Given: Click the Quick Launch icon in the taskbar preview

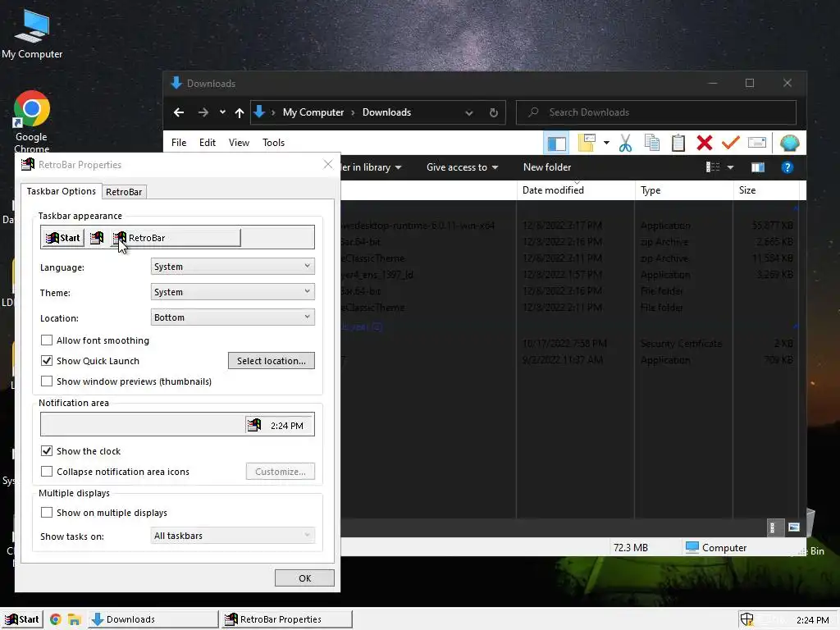Looking at the screenshot, I should pos(97,238).
